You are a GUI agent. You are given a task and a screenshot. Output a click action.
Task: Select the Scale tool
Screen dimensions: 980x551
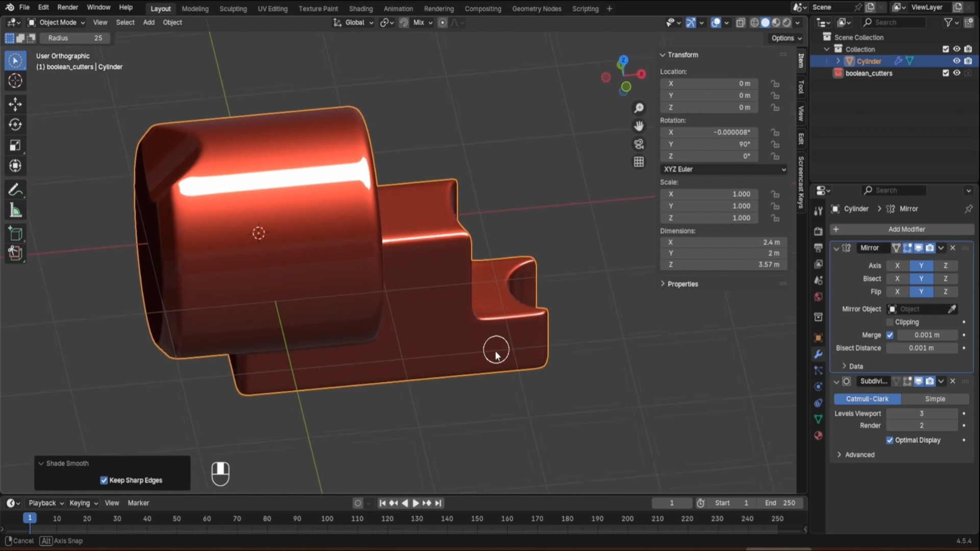[15, 145]
